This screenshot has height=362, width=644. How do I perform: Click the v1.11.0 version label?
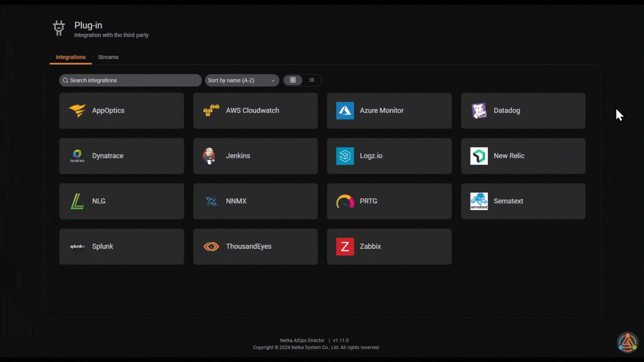[341, 341]
